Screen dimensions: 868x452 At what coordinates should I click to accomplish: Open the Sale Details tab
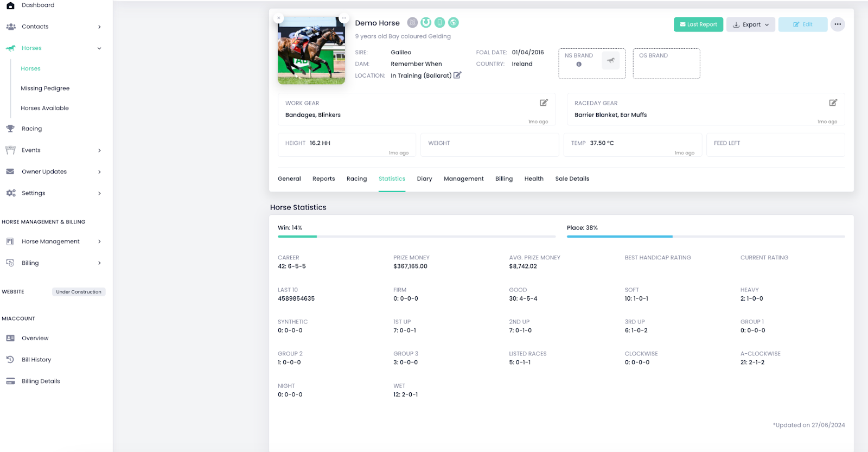point(572,179)
